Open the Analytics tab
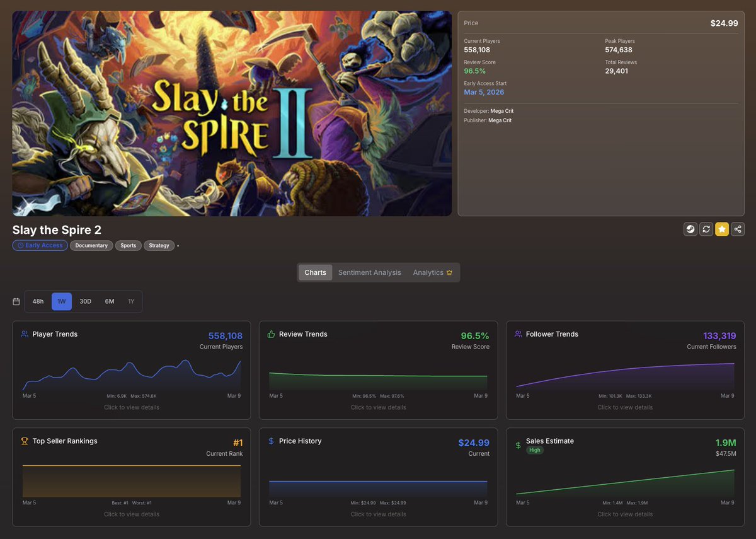The height and width of the screenshot is (539, 756). pos(433,272)
